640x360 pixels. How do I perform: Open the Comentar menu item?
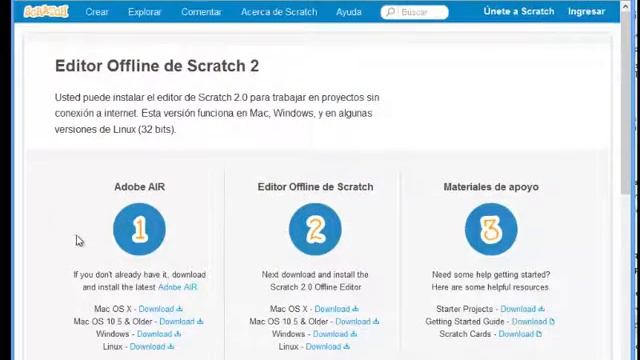coord(201,12)
